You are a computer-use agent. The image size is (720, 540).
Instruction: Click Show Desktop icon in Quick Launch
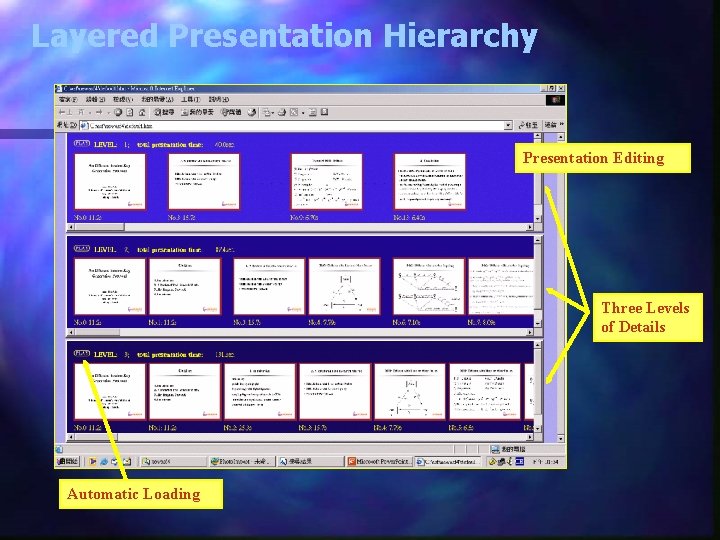115,461
